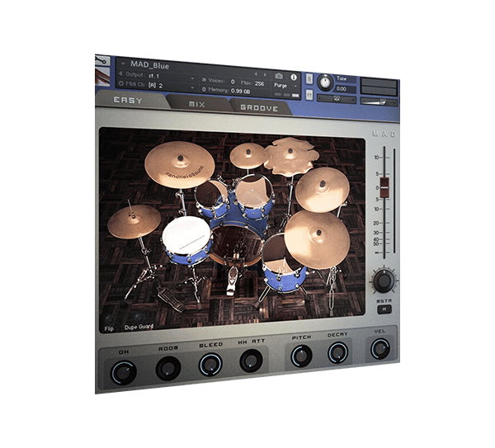Click the Memory value 0.99 GB

241,91
